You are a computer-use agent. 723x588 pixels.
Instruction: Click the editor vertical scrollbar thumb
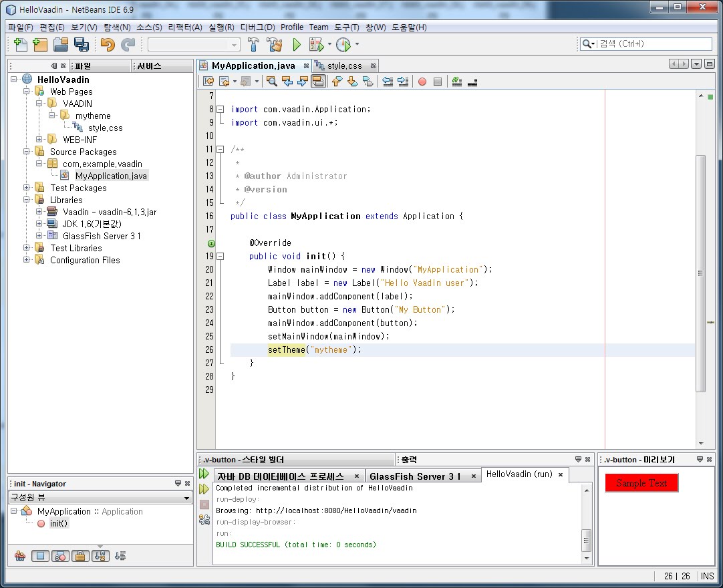[700, 273]
